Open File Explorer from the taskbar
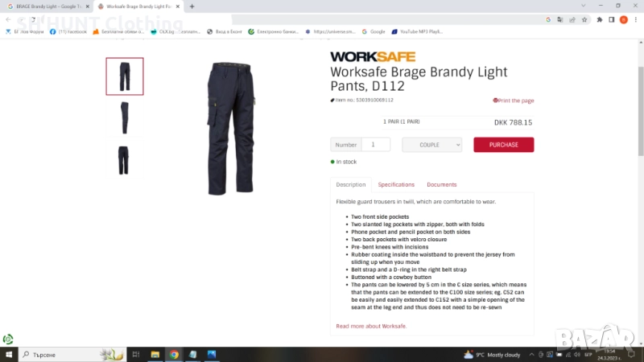Viewport: 644px width, 362px height. pos(155,355)
